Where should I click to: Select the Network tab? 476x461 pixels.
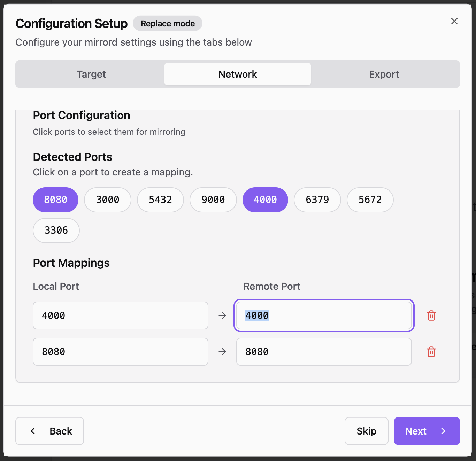point(237,74)
